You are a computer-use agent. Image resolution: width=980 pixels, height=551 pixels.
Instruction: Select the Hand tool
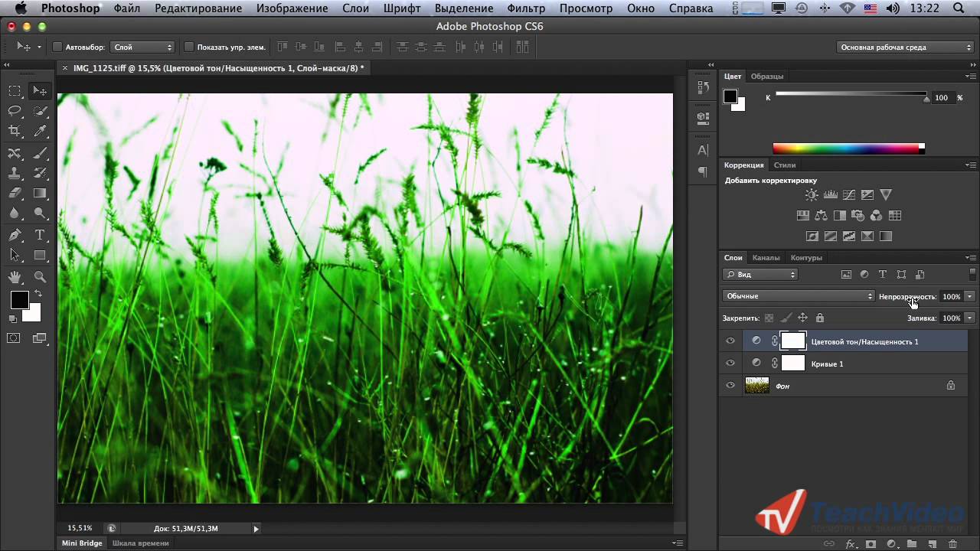15,277
